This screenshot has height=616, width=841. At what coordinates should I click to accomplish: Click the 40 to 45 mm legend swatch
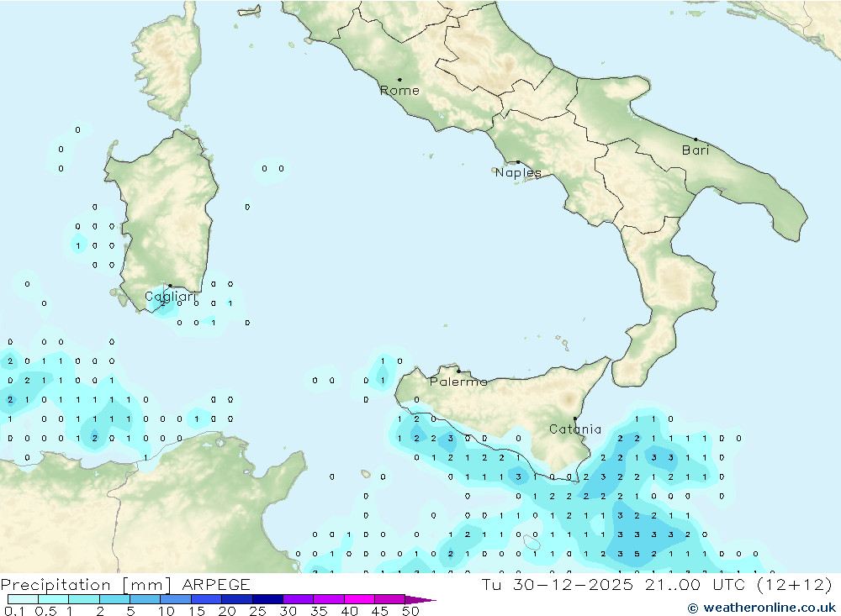click(x=359, y=599)
